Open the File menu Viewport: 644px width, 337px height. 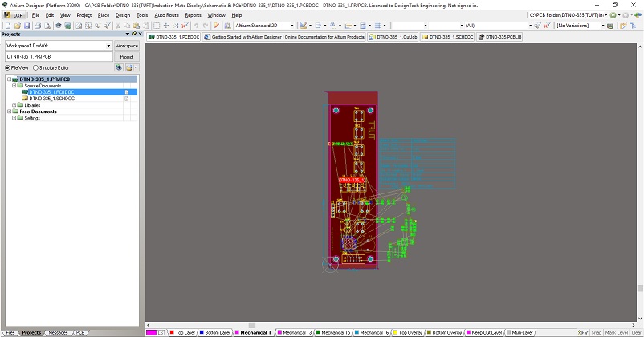click(35, 15)
